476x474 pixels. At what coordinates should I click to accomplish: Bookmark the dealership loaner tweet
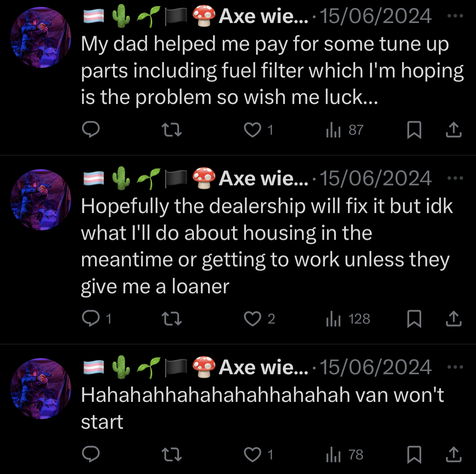pos(414,319)
